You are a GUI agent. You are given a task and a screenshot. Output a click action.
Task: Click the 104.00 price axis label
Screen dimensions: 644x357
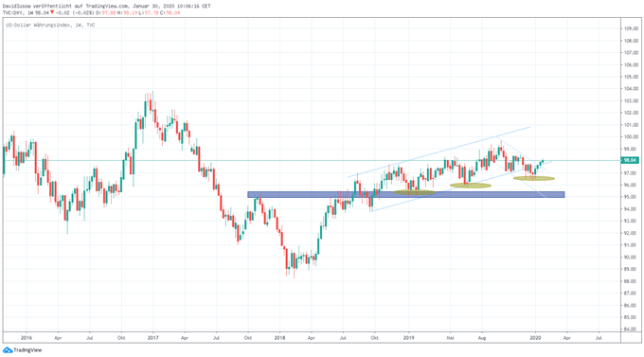(x=631, y=89)
